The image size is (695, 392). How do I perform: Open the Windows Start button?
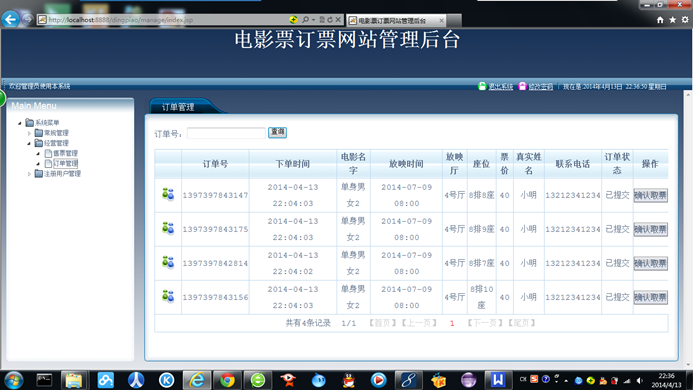(14, 380)
